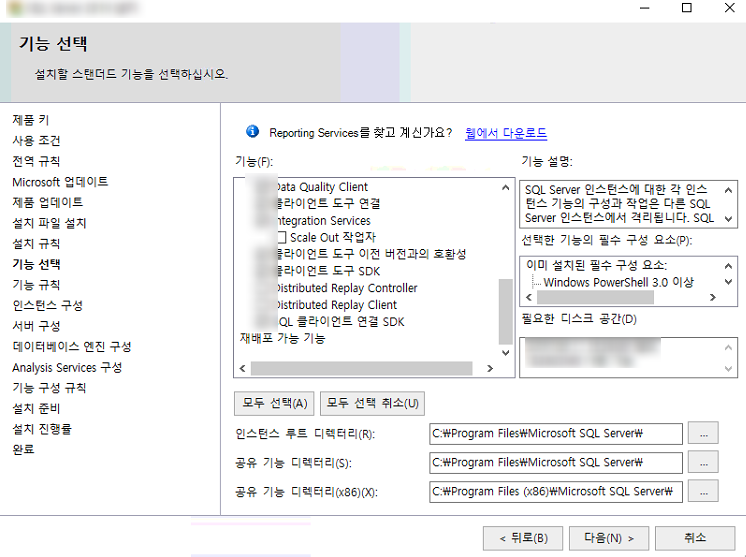Screen dimensions: 746x557
Task: Focus the 공유 기능 디렉터리(S) path field
Action: coord(556,463)
